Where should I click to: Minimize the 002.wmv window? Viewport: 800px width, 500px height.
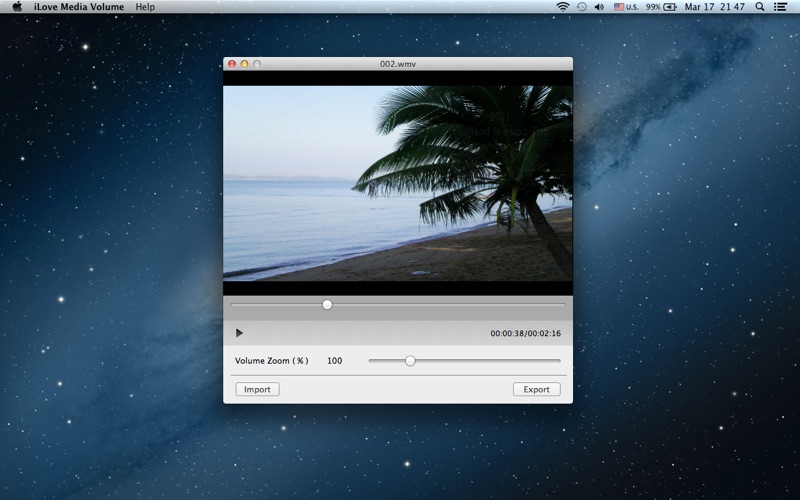coord(244,64)
